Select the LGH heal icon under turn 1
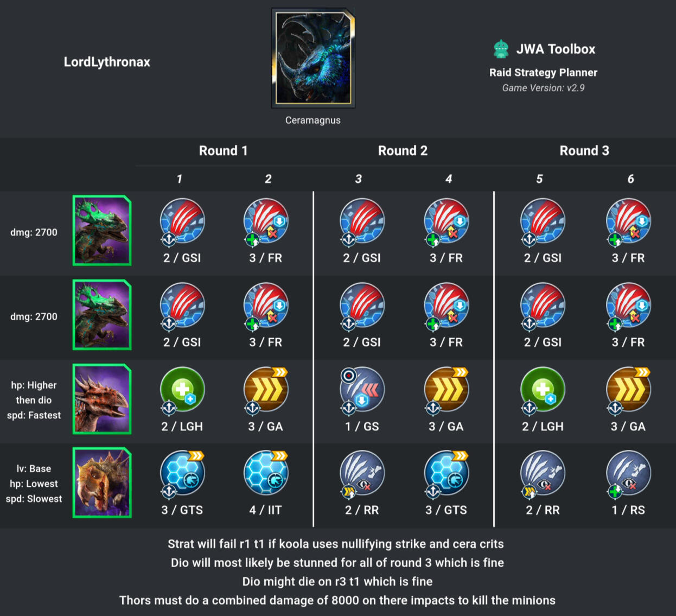Viewport: 676px width, 616px height. pos(182,390)
